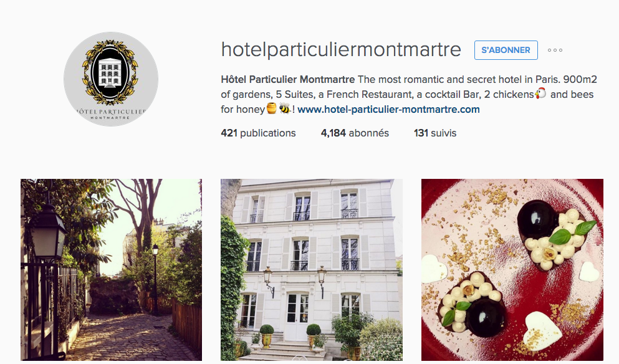Viewport: 619px width, 364px height.
Task: View the 421 publications count
Action: [258, 133]
